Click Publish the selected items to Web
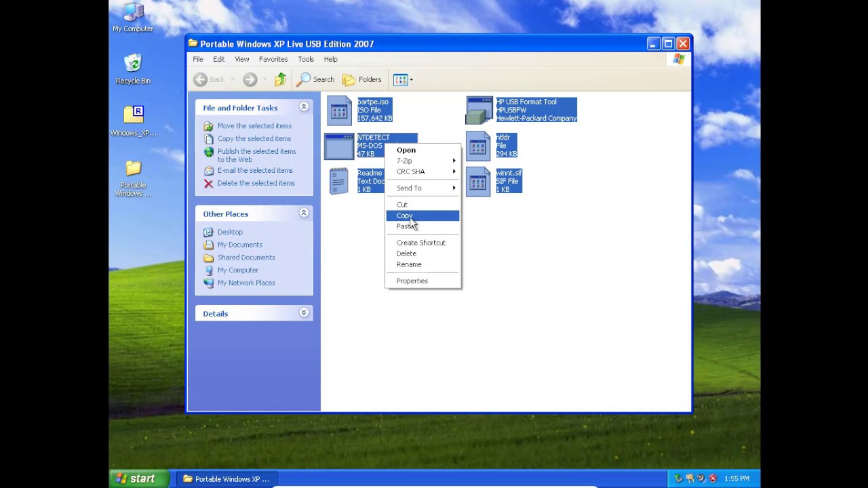Viewport: 868px width, 488px height. (x=256, y=155)
